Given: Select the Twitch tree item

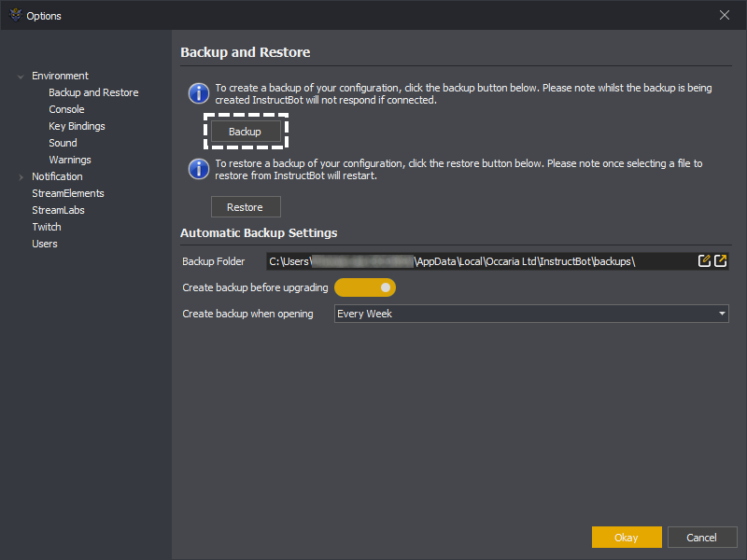Looking at the screenshot, I should pos(47,227).
